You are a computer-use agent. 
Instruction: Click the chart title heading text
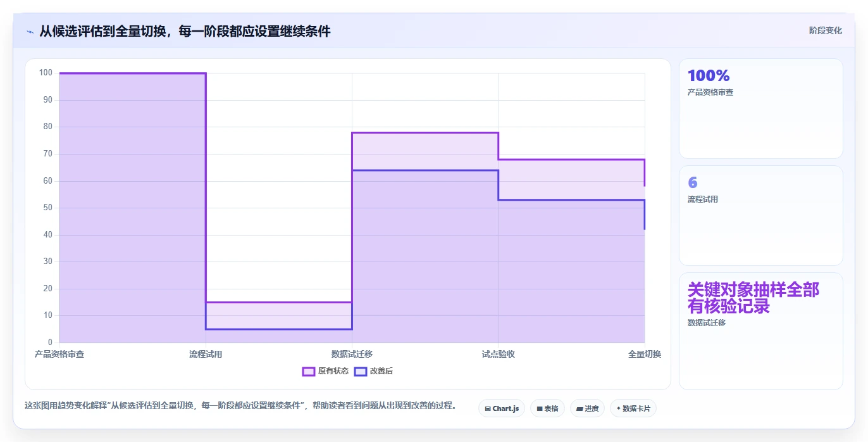coord(185,31)
